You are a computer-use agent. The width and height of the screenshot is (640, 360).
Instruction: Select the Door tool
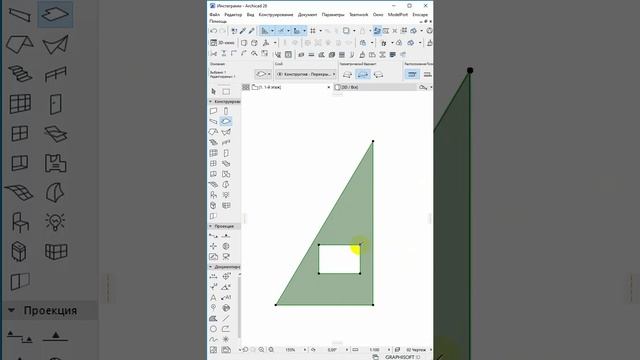coord(226,153)
